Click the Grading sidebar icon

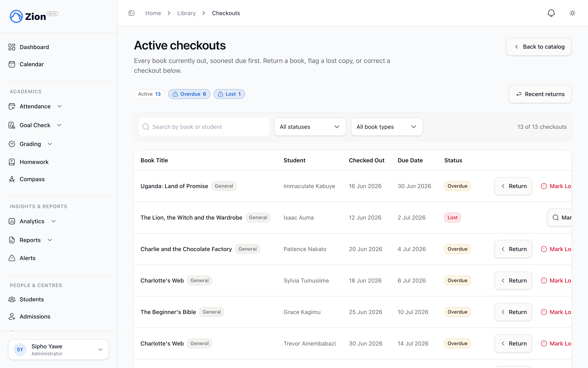click(x=12, y=144)
